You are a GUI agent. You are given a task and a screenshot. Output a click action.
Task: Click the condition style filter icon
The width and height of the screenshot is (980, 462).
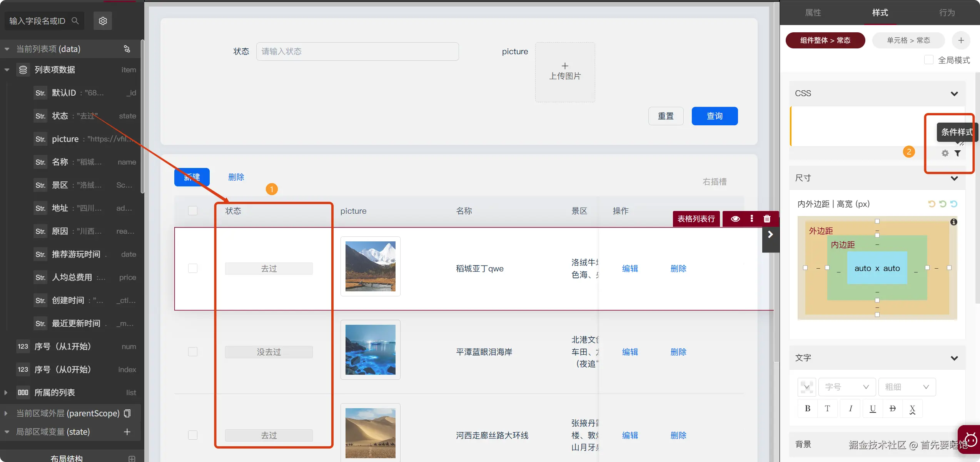958,153
